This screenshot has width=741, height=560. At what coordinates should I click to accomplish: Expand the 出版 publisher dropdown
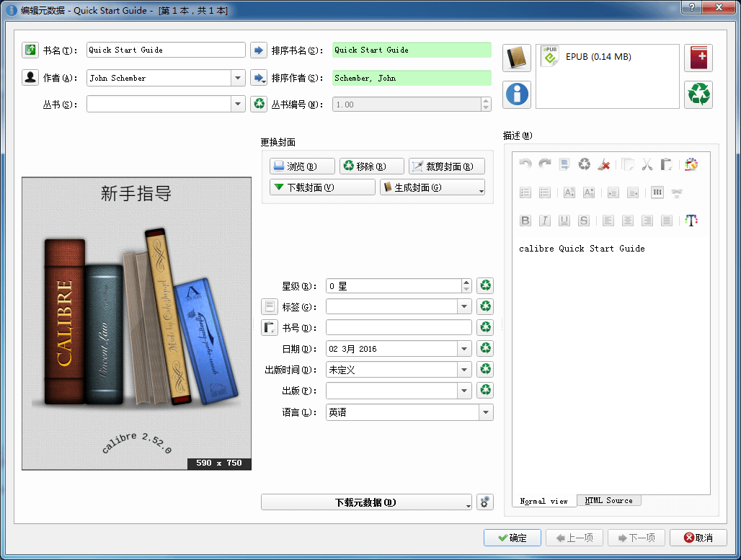[x=464, y=391]
